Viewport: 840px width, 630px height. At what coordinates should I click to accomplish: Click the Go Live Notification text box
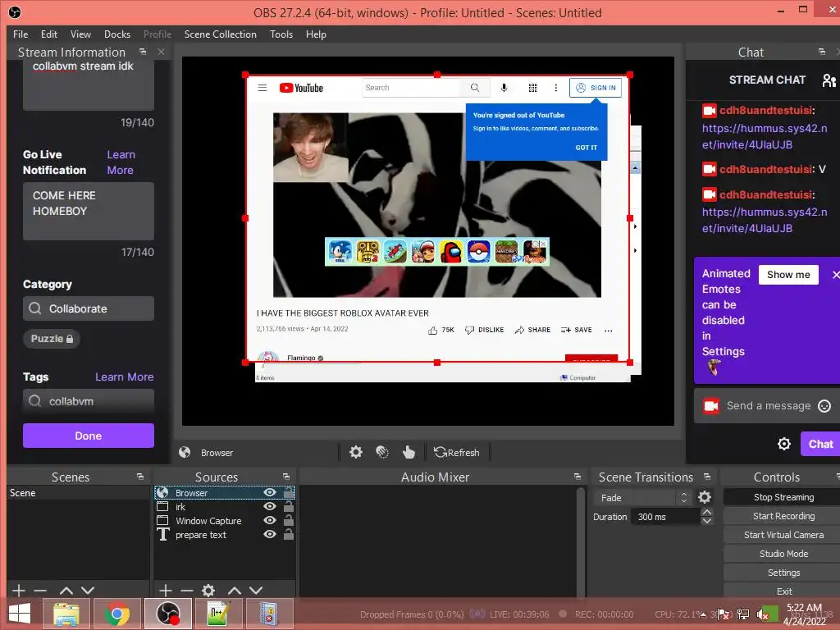click(x=89, y=211)
